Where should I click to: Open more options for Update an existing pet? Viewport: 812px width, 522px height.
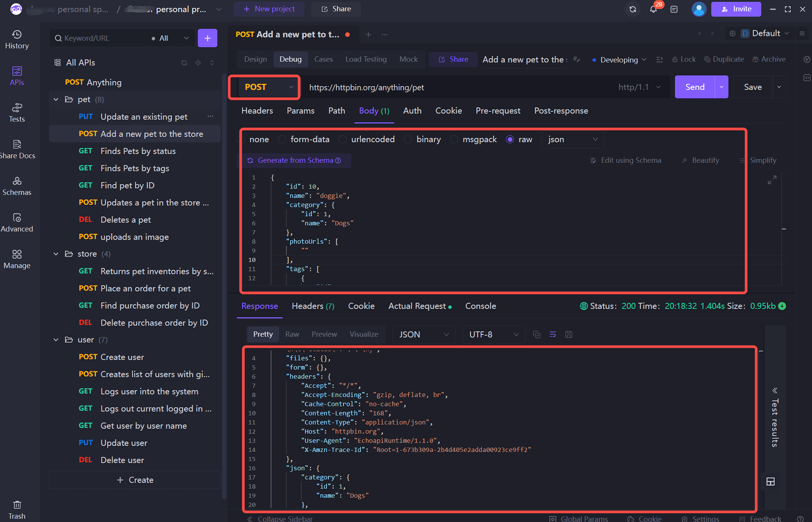pyautogui.click(x=210, y=116)
